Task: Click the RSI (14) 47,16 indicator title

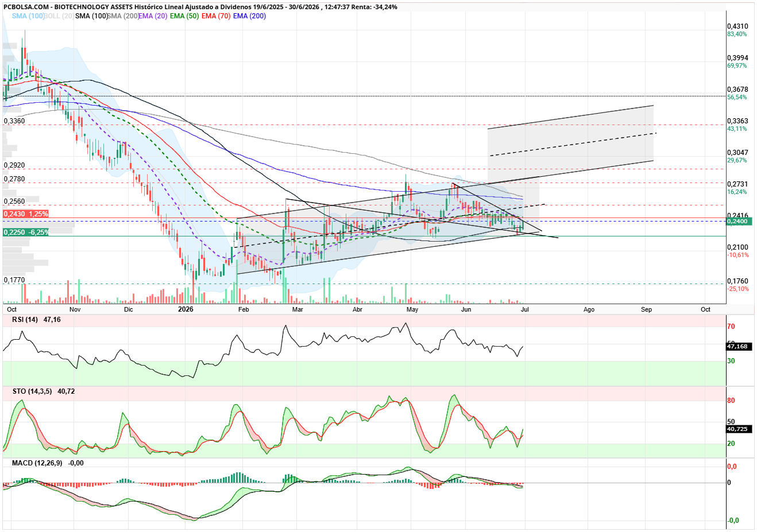Action: [x=36, y=320]
